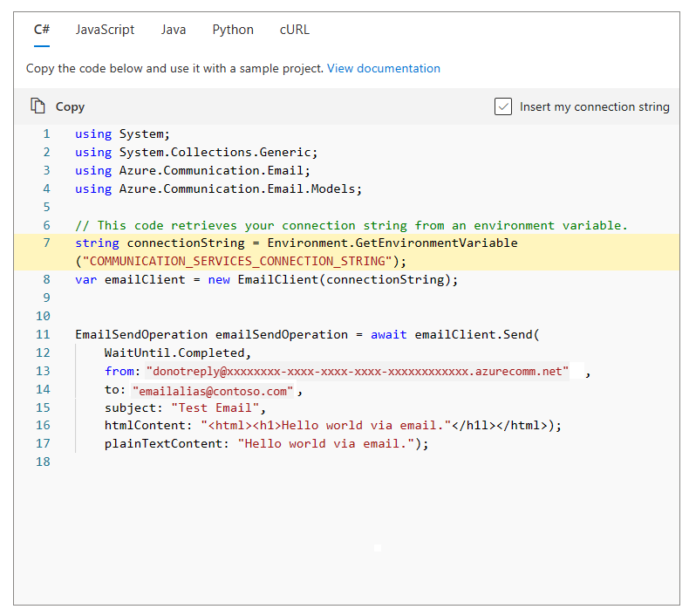
Task: Select the C# tab
Action: (x=42, y=30)
